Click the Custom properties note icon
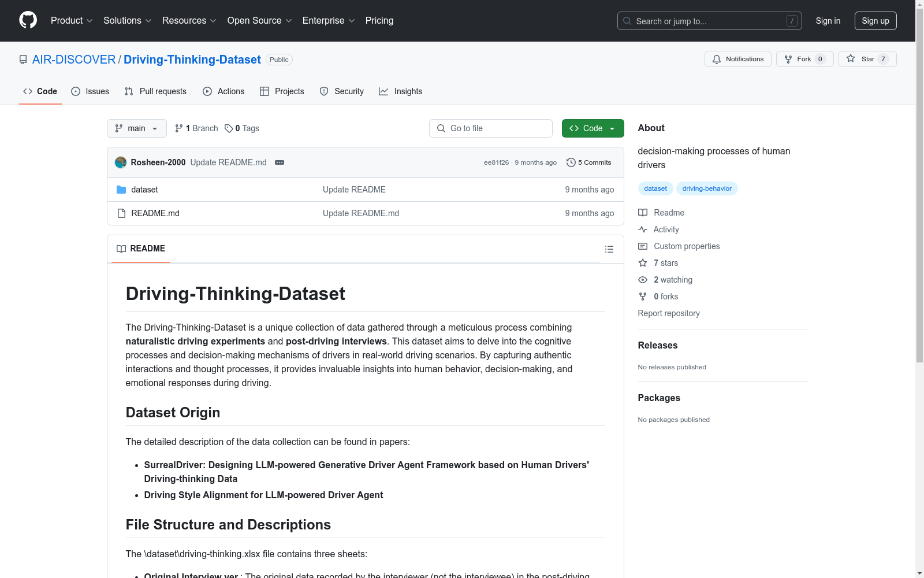 643,246
